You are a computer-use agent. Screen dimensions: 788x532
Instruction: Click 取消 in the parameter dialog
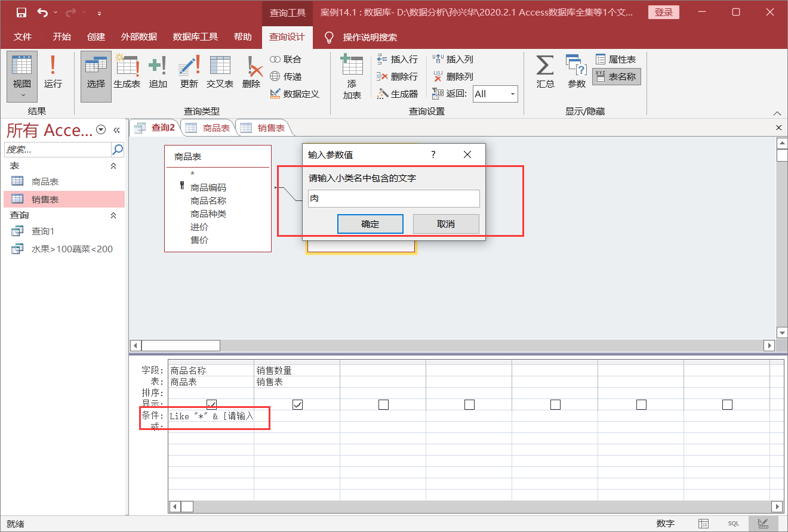446,224
